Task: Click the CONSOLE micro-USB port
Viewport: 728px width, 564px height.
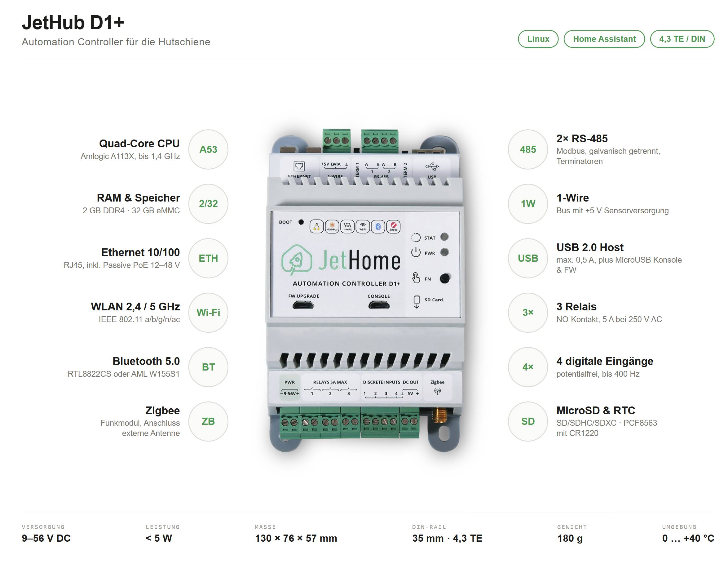Action: click(x=379, y=305)
